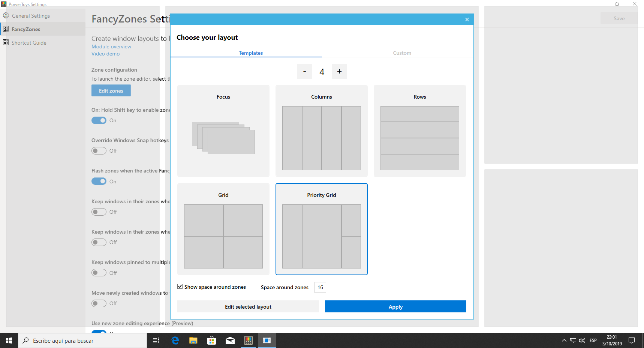Uncheck Show space around zones
The height and width of the screenshot is (348, 644).
click(180, 286)
